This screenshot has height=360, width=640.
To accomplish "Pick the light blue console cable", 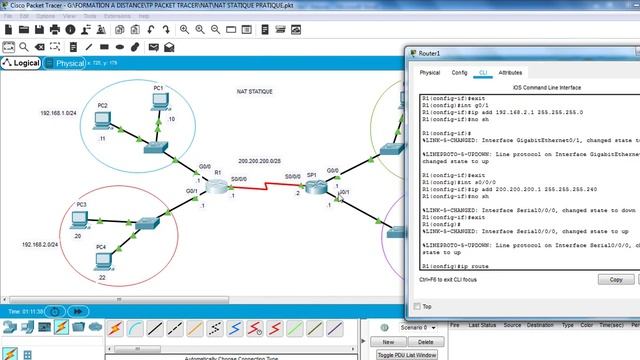I will pyautogui.click(x=135, y=329).
